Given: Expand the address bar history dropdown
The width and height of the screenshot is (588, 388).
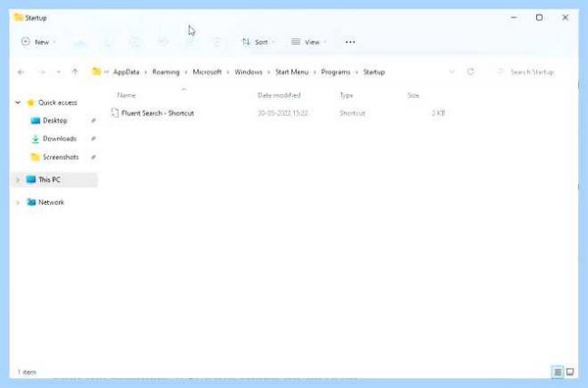Looking at the screenshot, I should [x=452, y=72].
